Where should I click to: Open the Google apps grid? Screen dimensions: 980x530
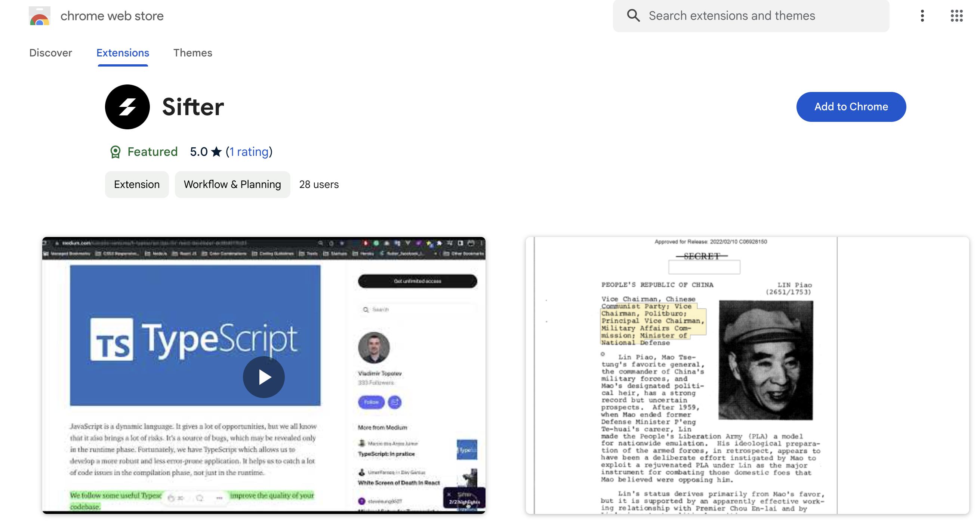click(956, 16)
